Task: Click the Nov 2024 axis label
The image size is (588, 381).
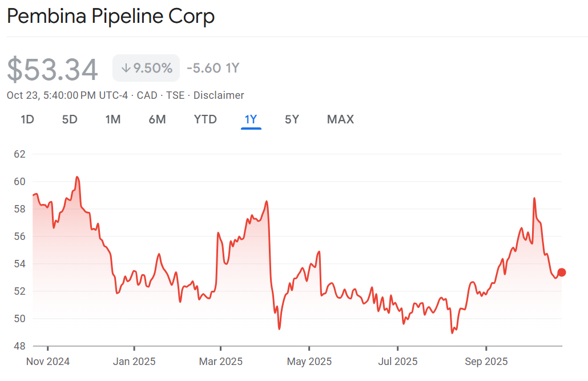Action: [48, 362]
